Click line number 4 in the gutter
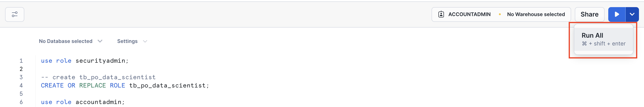The image size is (644, 107). tap(21, 86)
